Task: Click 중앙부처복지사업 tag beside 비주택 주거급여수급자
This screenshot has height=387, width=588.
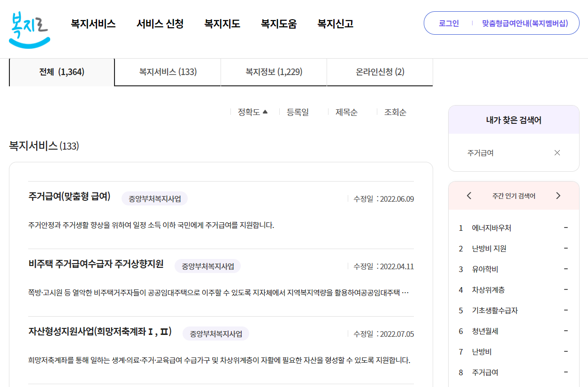Action: click(207, 266)
